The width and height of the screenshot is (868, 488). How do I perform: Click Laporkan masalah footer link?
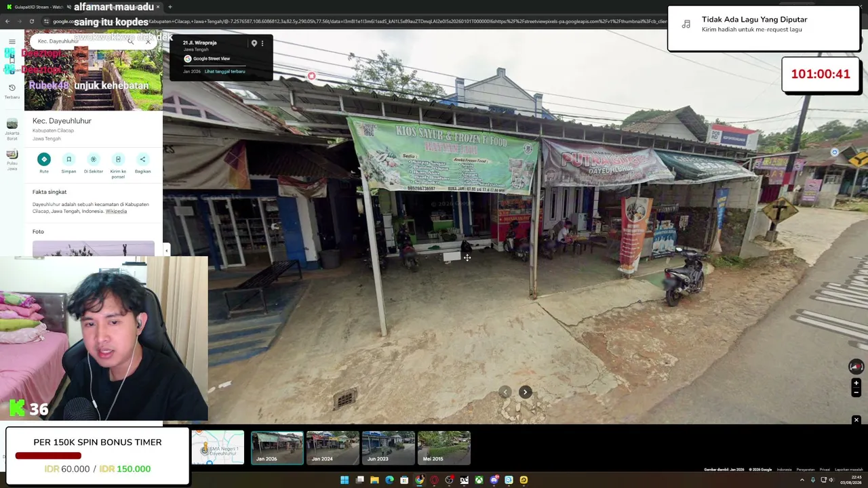click(x=848, y=469)
